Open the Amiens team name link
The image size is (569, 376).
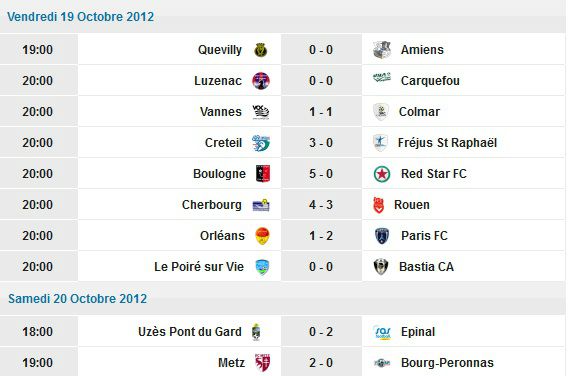pyautogui.click(x=422, y=50)
